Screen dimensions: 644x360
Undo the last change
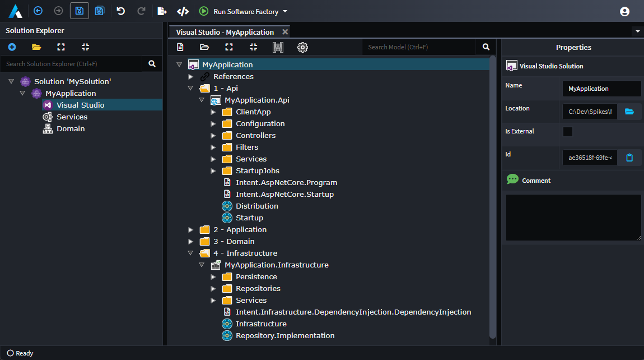tap(121, 11)
